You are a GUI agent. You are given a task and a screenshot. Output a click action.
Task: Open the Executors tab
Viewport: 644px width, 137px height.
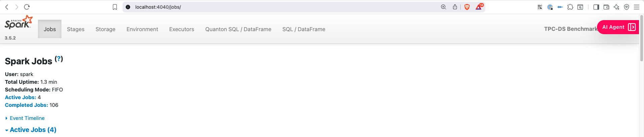pyautogui.click(x=182, y=29)
